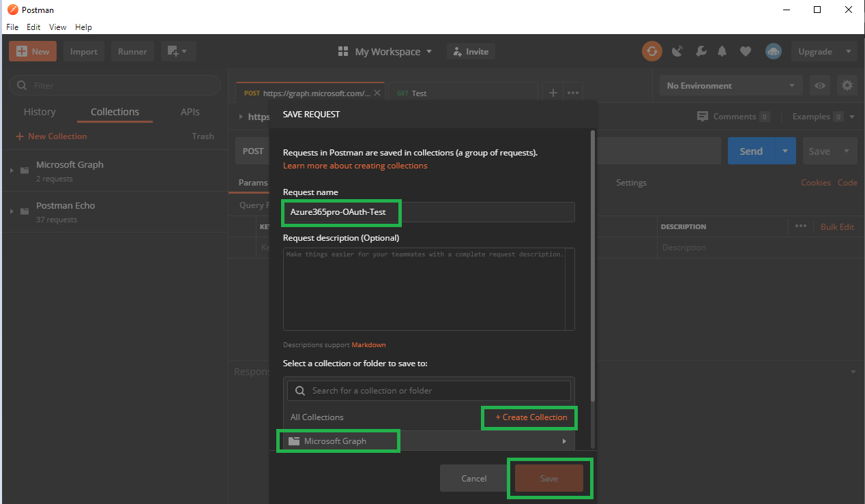Click the New button

coord(33,51)
